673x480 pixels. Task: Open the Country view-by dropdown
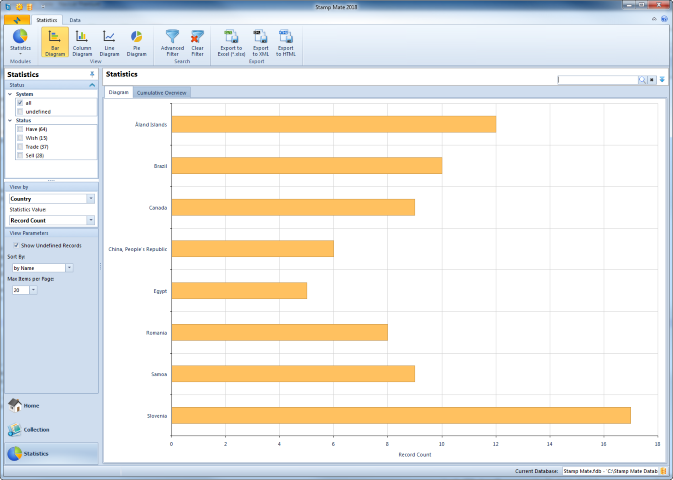(91, 198)
